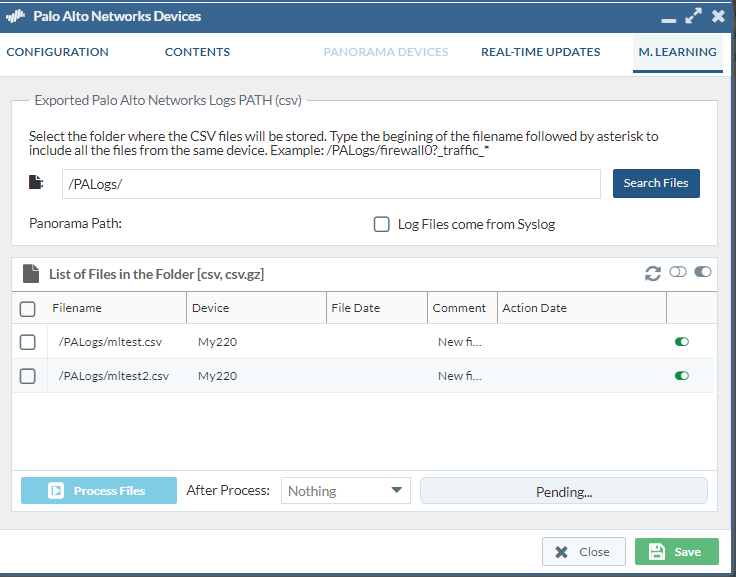Screen dimensions: 736x577
Task: Open the After Process dropdown
Action: [x=345, y=491]
